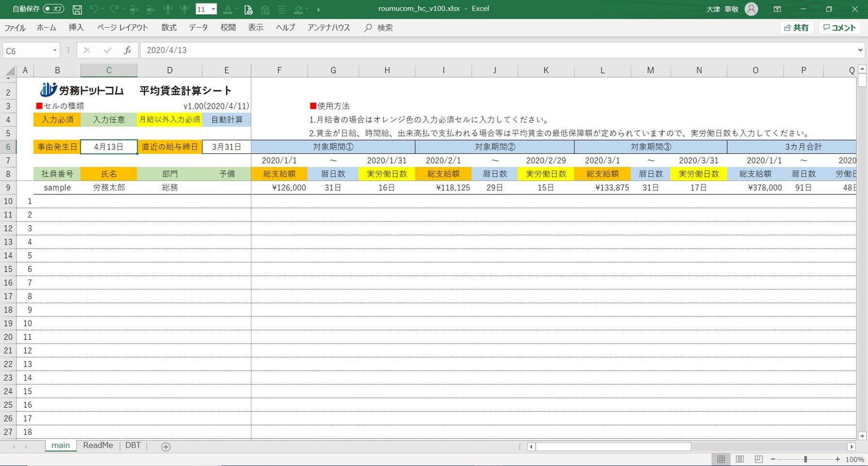868x466 pixels.
Task: Select cell with 4月13日
Action: click(109, 147)
